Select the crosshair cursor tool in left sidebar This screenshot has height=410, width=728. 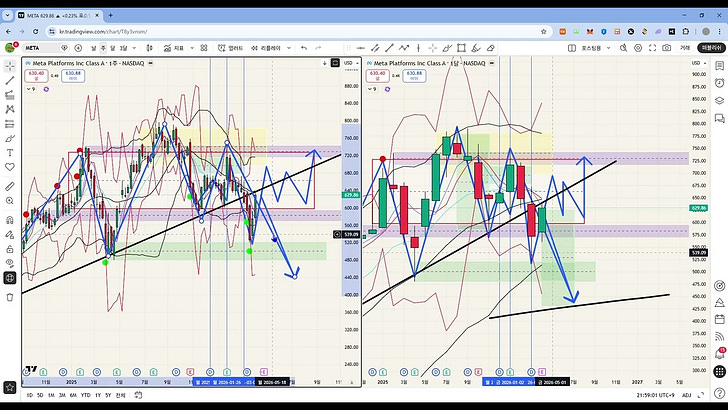pos(10,66)
